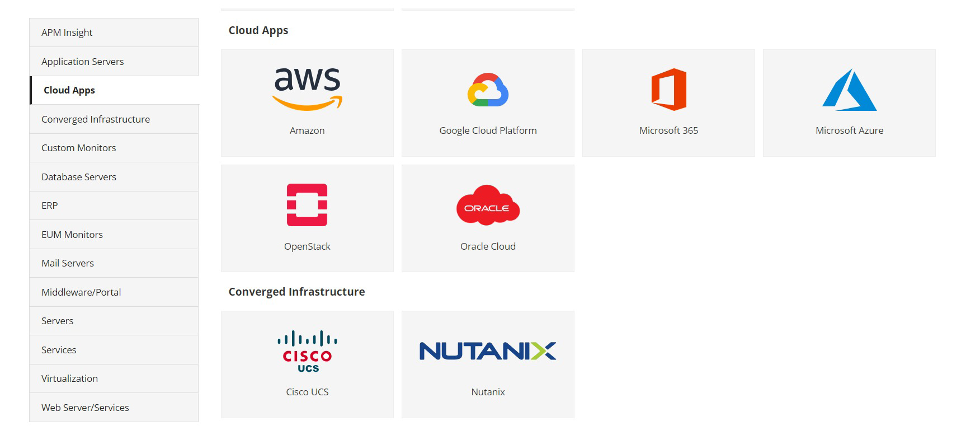Image resolution: width=980 pixels, height=430 pixels.
Task: Select Mail Servers in sidebar
Action: click(114, 263)
